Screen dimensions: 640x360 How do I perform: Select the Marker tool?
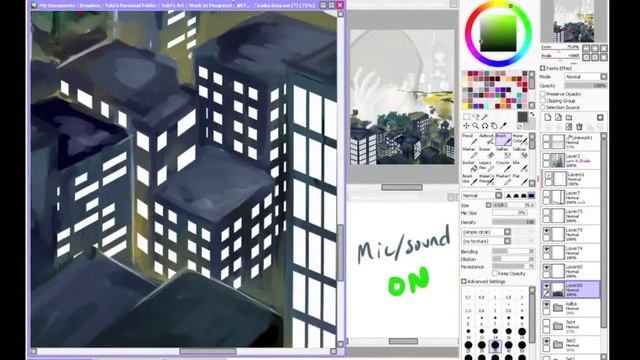469,153
